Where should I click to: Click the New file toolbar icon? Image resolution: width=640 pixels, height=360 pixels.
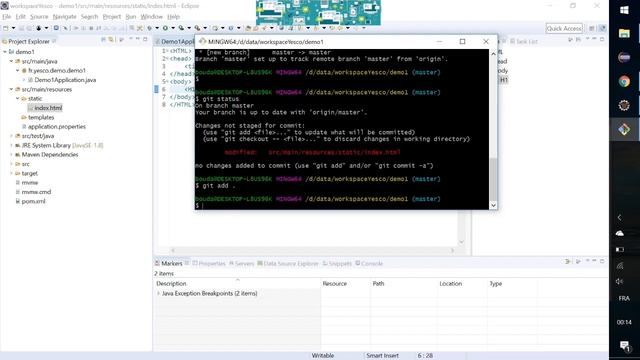(x=6, y=28)
